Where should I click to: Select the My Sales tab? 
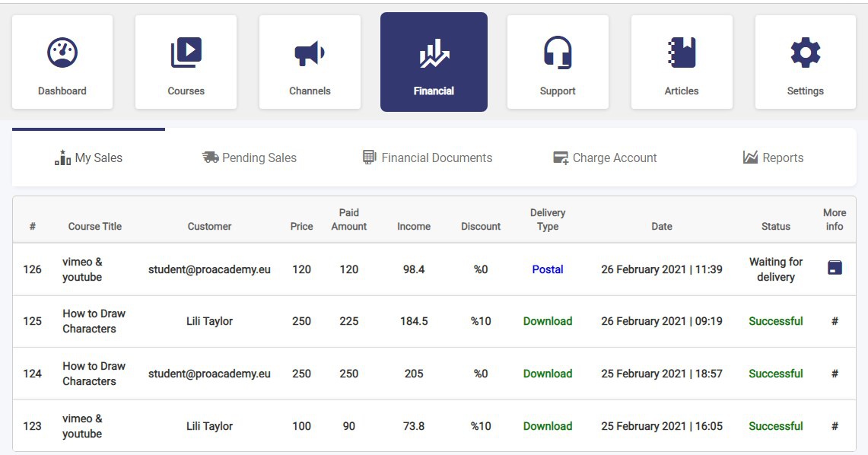(89, 158)
